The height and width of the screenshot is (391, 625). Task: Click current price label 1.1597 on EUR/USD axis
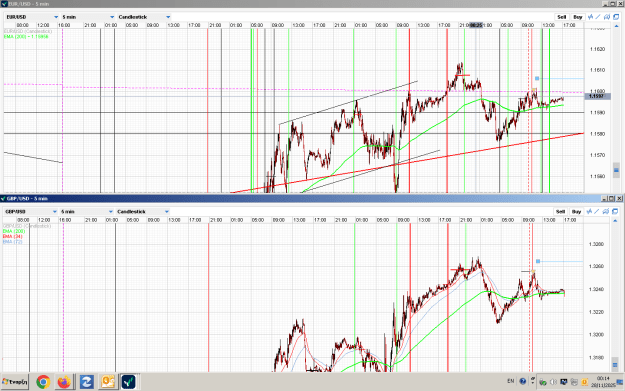coord(596,96)
